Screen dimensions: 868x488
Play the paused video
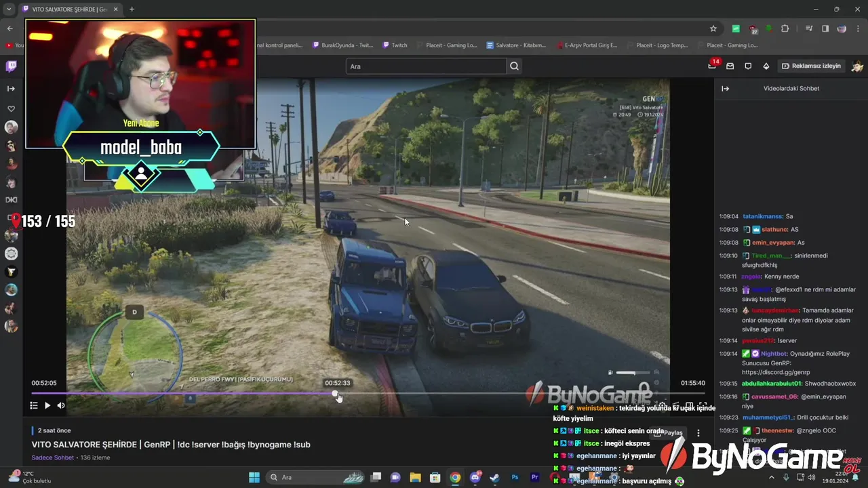click(47, 405)
